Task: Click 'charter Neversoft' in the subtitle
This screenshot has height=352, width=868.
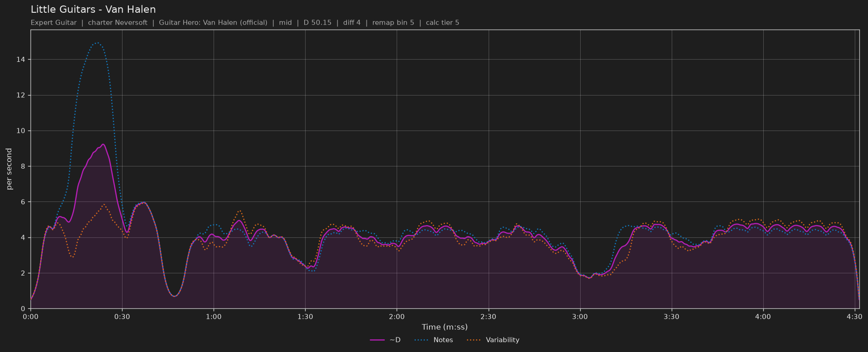Action: (117, 22)
